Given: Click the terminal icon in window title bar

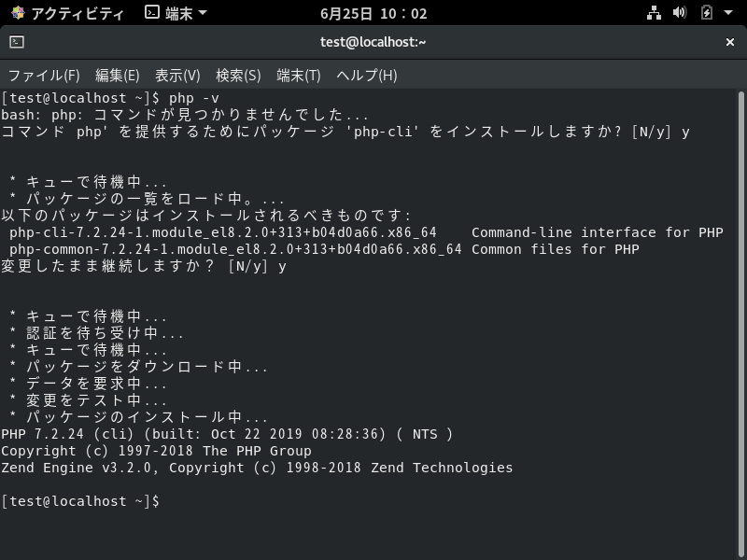Looking at the screenshot, I should pyautogui.click(x=15, y=42).
